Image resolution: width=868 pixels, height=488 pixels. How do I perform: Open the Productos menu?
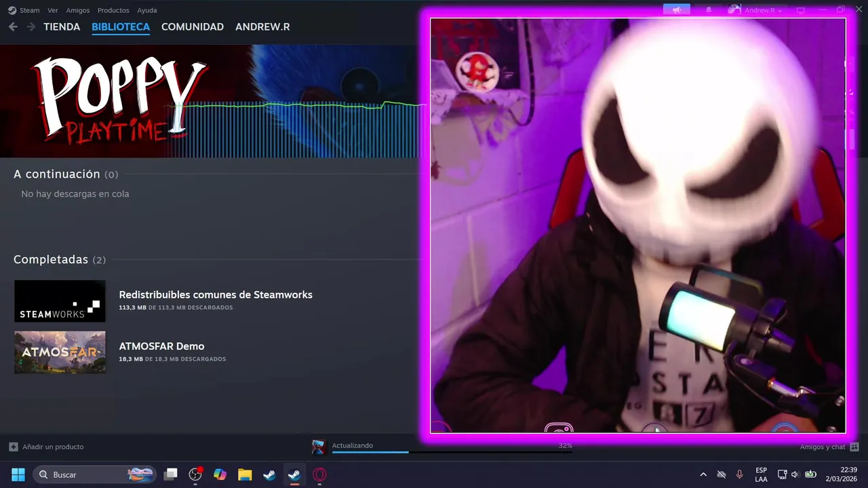pos(113,10)
